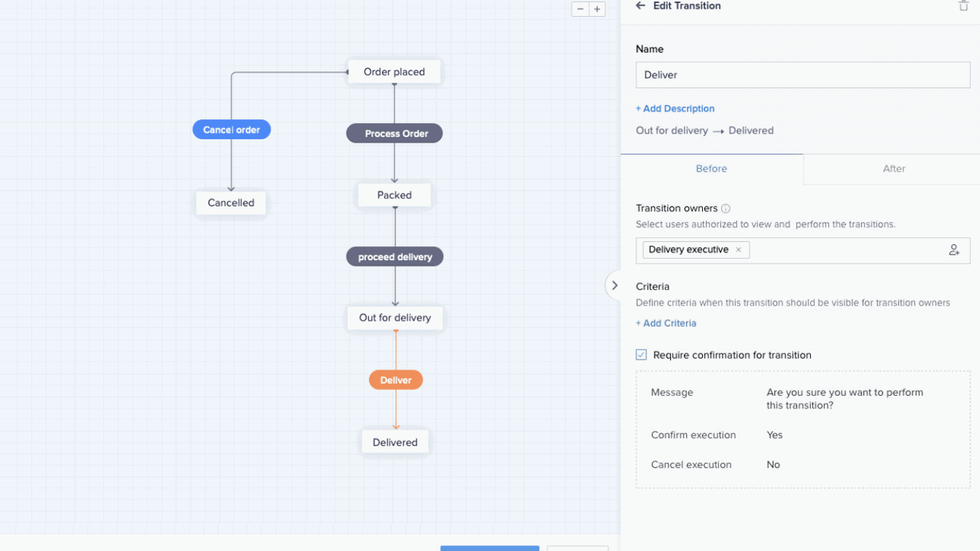Click the add user icon in owners field
Image resolution: width=980 pixels, height=551 pixels.
pyautogui.click(x=954, y=250)
